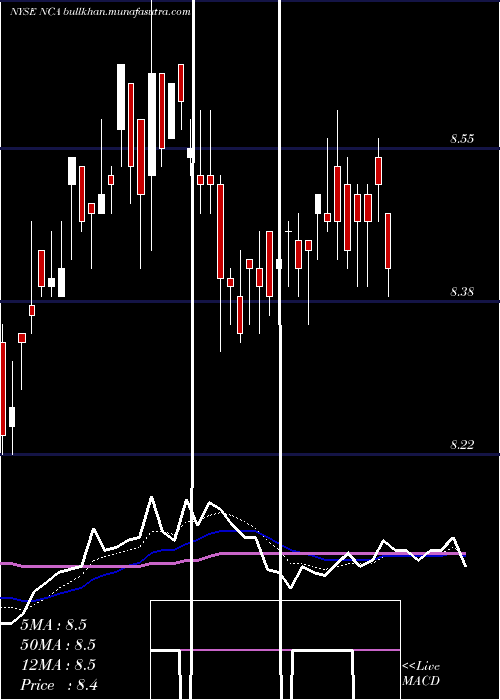Click the 8.55 price level label
This screenshot has width=500, height=700.
[462, 139]
